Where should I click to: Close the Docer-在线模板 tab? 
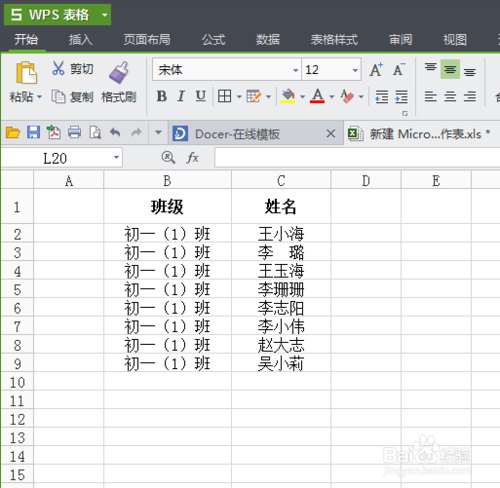coord(330,134)
